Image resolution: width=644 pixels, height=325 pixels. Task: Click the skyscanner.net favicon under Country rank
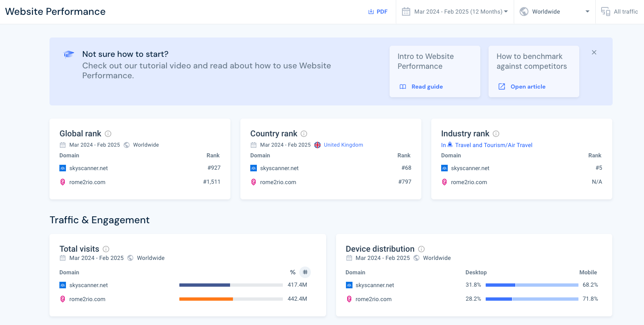pyautogui.click(x=253, y=168)
